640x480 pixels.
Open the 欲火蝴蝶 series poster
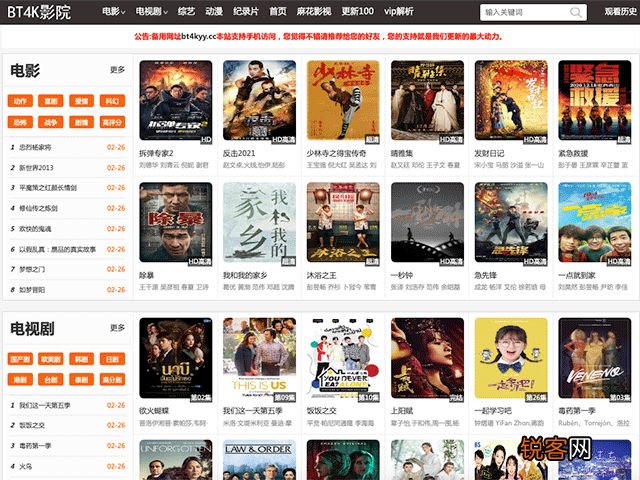point(176,360)
